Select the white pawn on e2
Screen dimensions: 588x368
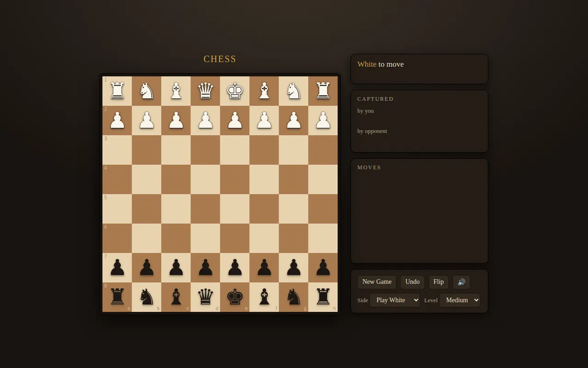235,121
